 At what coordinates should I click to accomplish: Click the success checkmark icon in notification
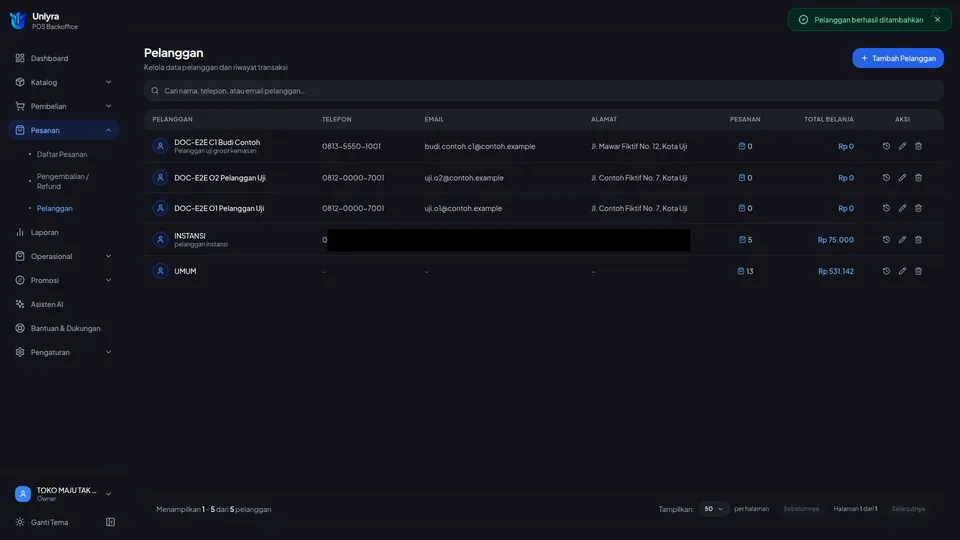tap(803, 20)
